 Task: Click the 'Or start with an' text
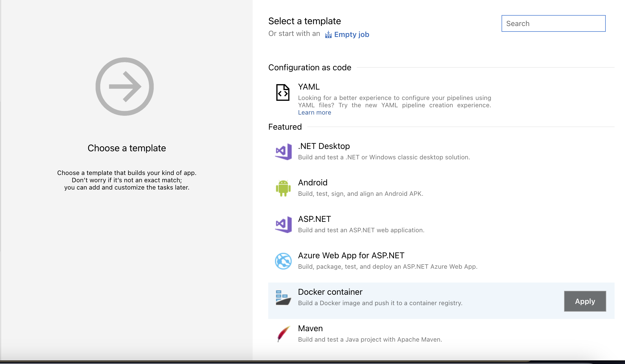[x=294, y=34]
